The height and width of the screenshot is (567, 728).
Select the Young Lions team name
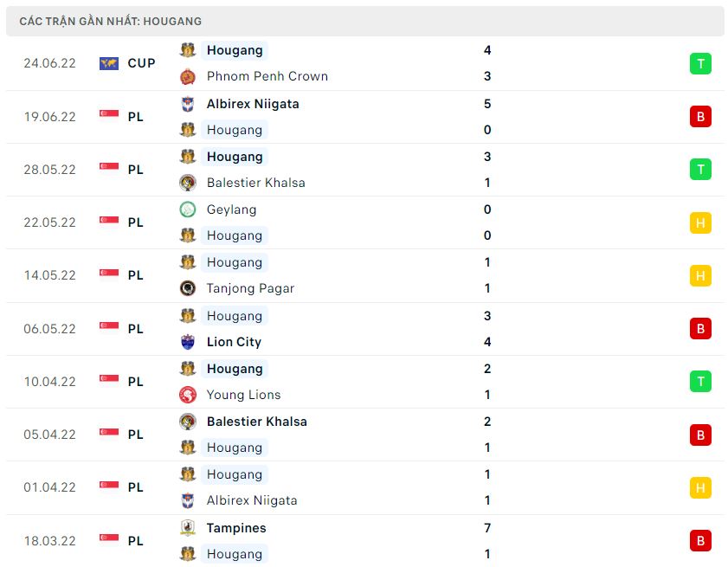244,395
